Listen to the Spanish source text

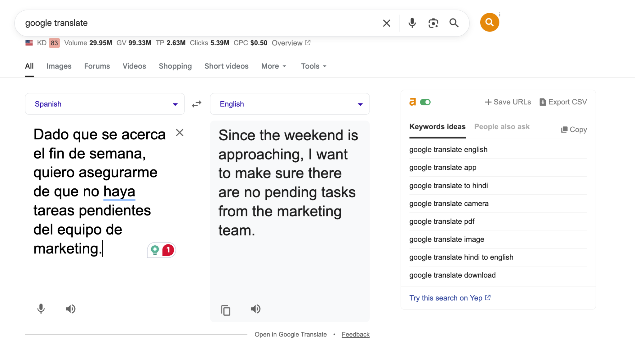[x=70, y=309]
